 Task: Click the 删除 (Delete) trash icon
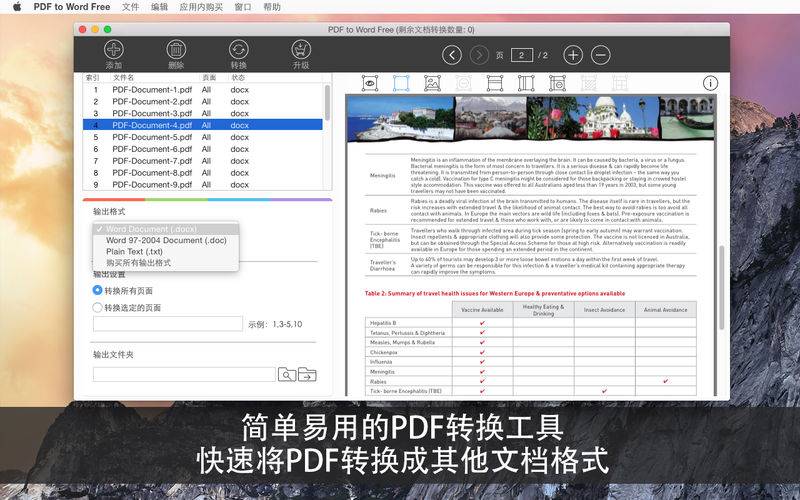tap(176, 49)
